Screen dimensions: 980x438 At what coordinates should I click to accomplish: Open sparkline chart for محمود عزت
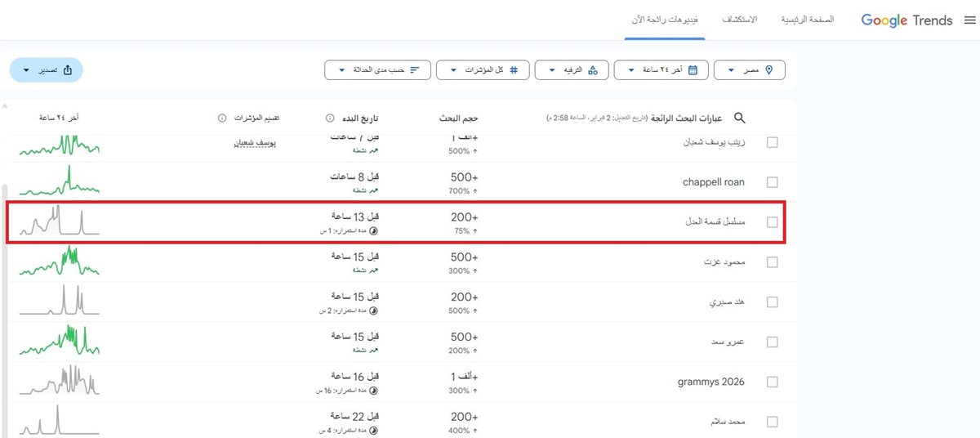click(x=59, y=261)
